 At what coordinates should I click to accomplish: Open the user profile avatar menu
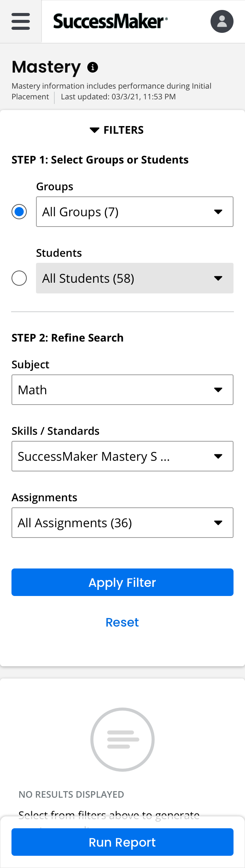pyautogui.click(x=222, y=21)
